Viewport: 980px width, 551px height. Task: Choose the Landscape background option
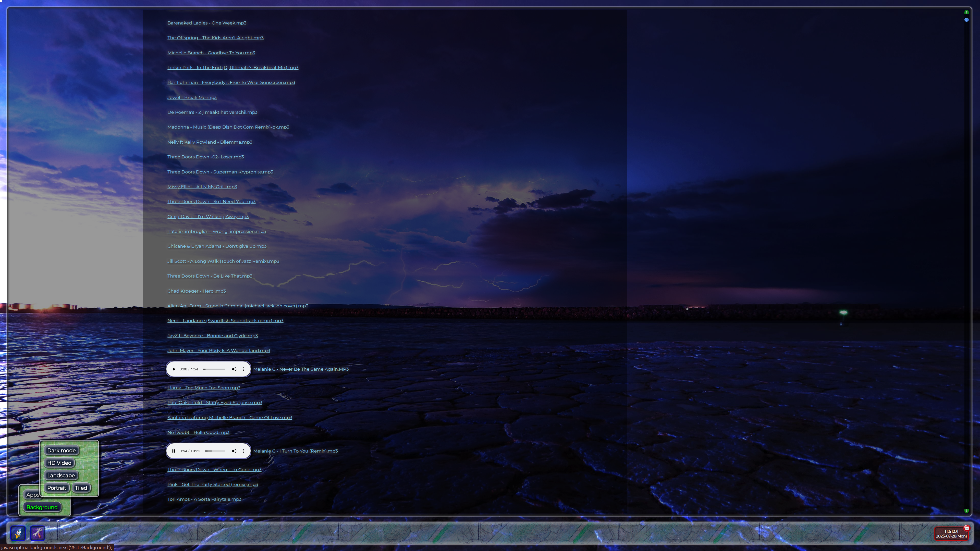coord(61,476)
